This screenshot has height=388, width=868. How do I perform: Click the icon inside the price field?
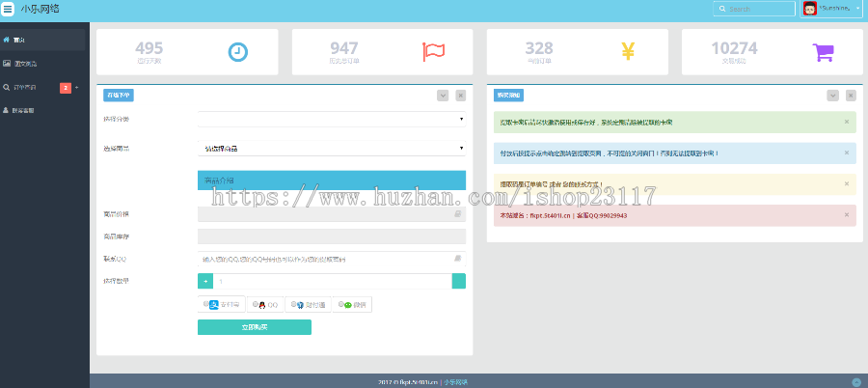coord(458,213)
